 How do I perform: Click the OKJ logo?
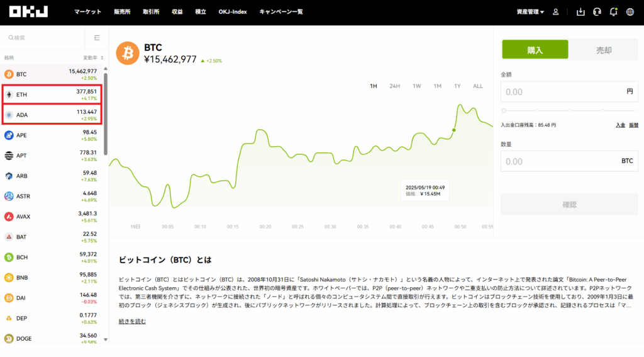pyautogui.click(x=28, y=11)
